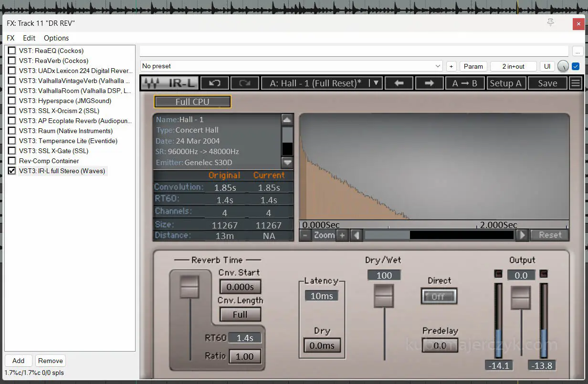This screenshot has height=384, width=588.
Task: Open the FX menu
Action: (10, 38)
